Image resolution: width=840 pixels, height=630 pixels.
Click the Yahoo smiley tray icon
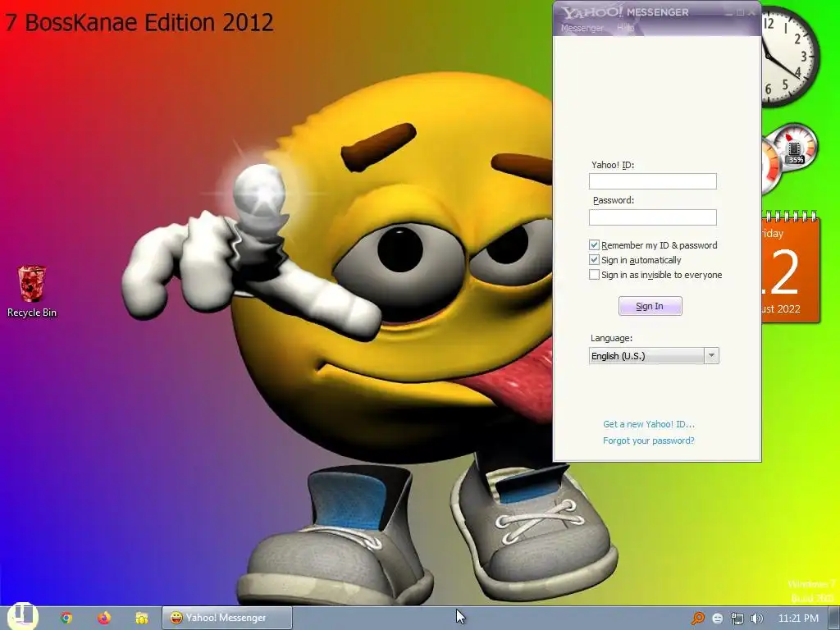[718, 619]
